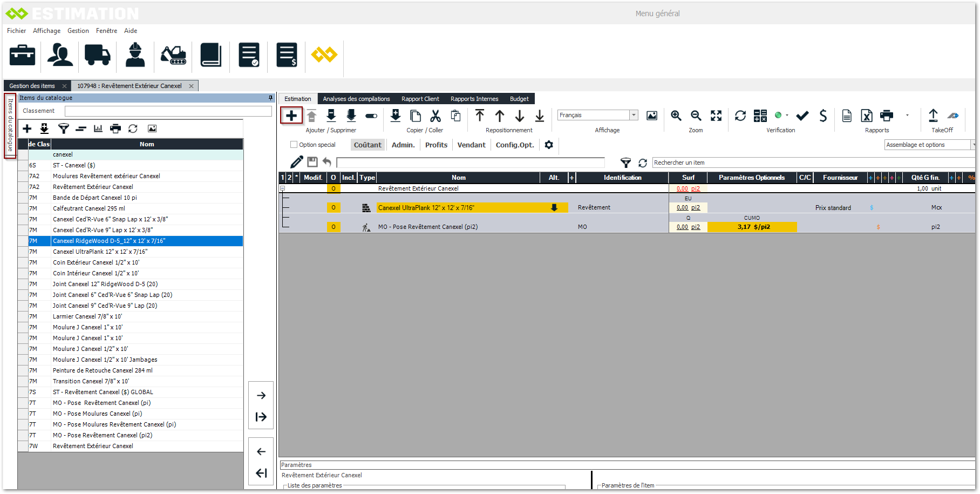Switch to the Rapport Client tab
Viewport: 980px width, 494px height.
coord(420,99)
